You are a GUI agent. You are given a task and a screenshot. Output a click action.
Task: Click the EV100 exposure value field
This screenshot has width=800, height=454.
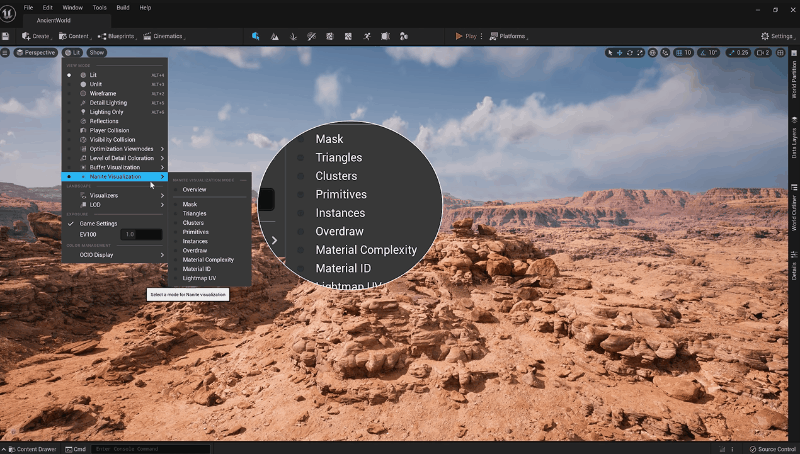(x=140, y=234)
